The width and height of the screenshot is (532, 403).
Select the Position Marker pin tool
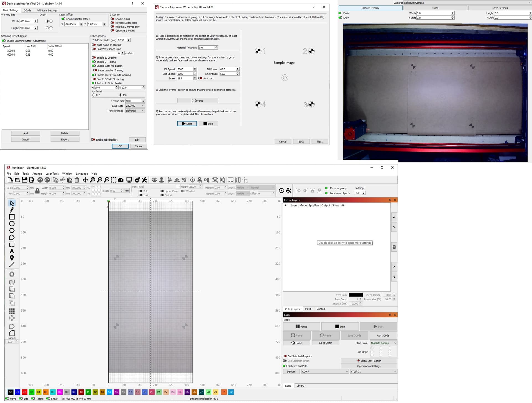pyautogui.click(x=12, y=258)
